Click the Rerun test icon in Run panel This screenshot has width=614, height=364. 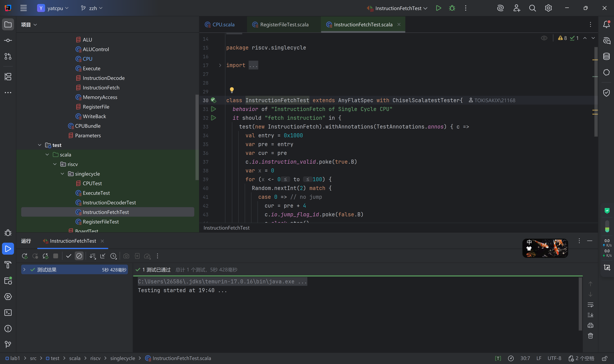25,256
